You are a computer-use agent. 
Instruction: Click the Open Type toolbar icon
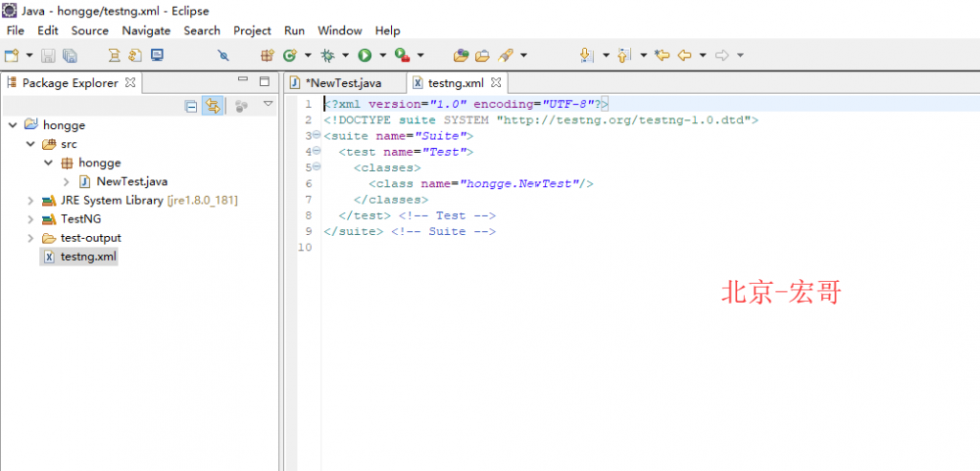(x=462, y=56)
